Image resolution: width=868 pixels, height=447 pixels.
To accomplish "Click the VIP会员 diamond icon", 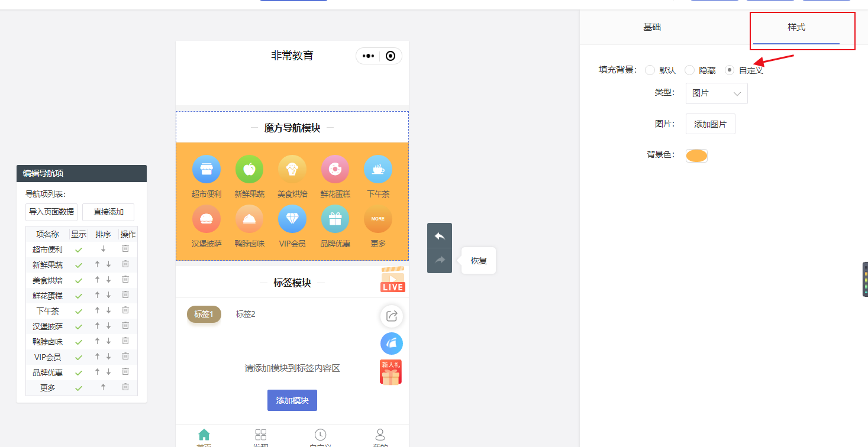I will point(292,218).
